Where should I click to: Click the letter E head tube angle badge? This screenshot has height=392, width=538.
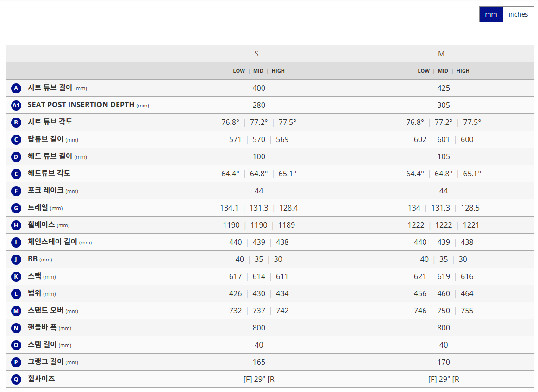tap(16, 174)
